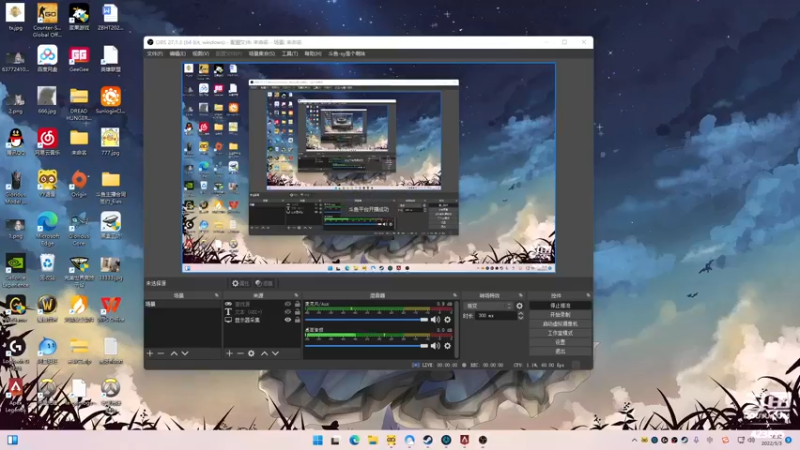This screenshot has width=800, height=450.
Task: Open the 淡出 scene transition dropdown
Action: tap(489, 306)
